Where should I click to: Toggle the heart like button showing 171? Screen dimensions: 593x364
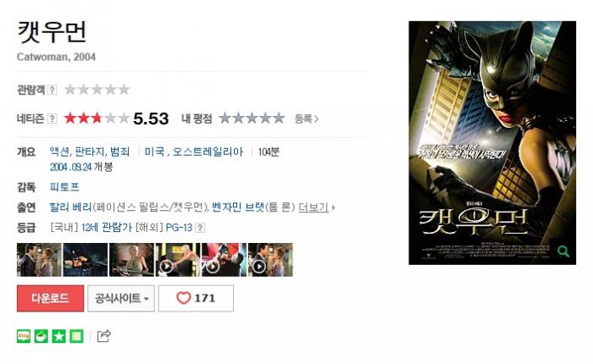[196, 298]
